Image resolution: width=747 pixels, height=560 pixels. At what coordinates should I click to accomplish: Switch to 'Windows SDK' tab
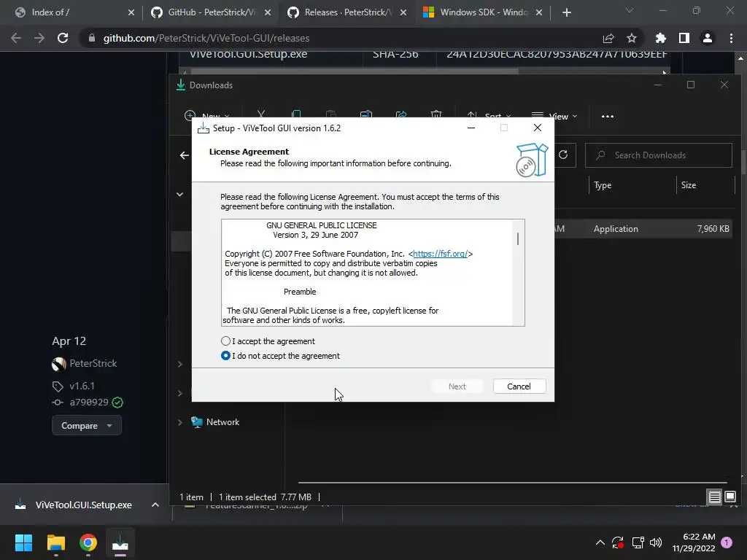pyautogui.click(x=481, y=12)
